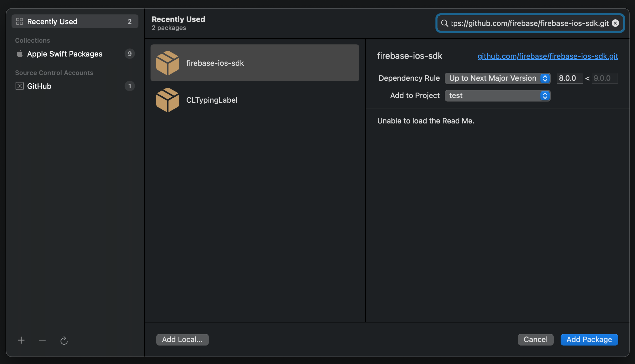The width and height of the screenshot is (635, 364).
Task: Click the Recently Used grid icon
Action: point(19,21)
